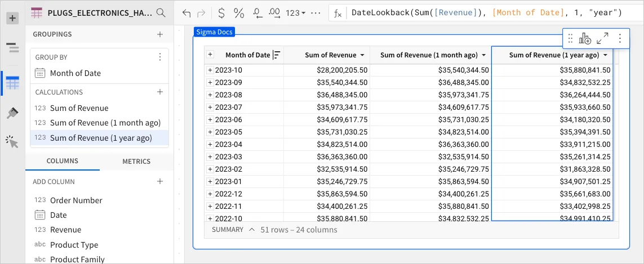Open the Sum of Revenue column dropdown arrow
Screen dimensions: 644x264
tap(362, 55)
